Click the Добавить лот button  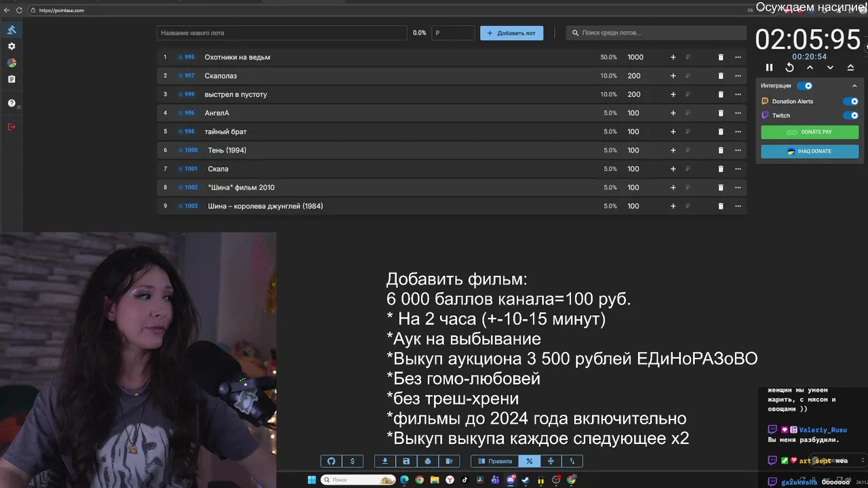click(x=511, y=33)
